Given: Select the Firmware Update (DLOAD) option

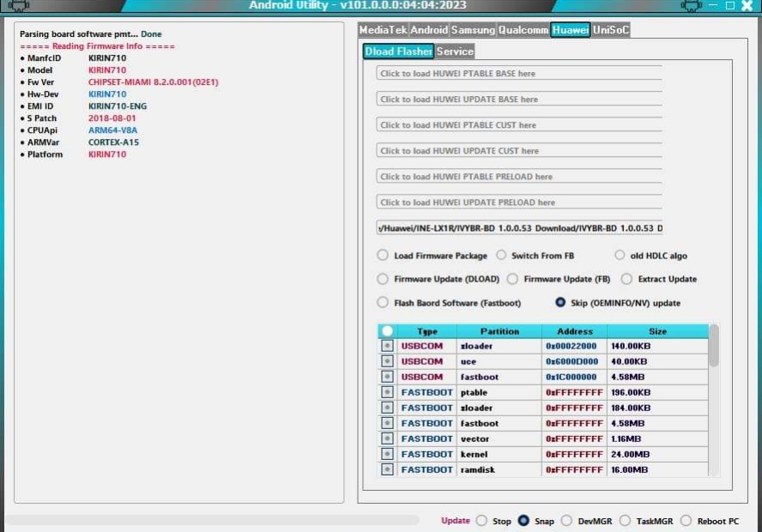Looking at the screenshot, I should pos(383,279).
